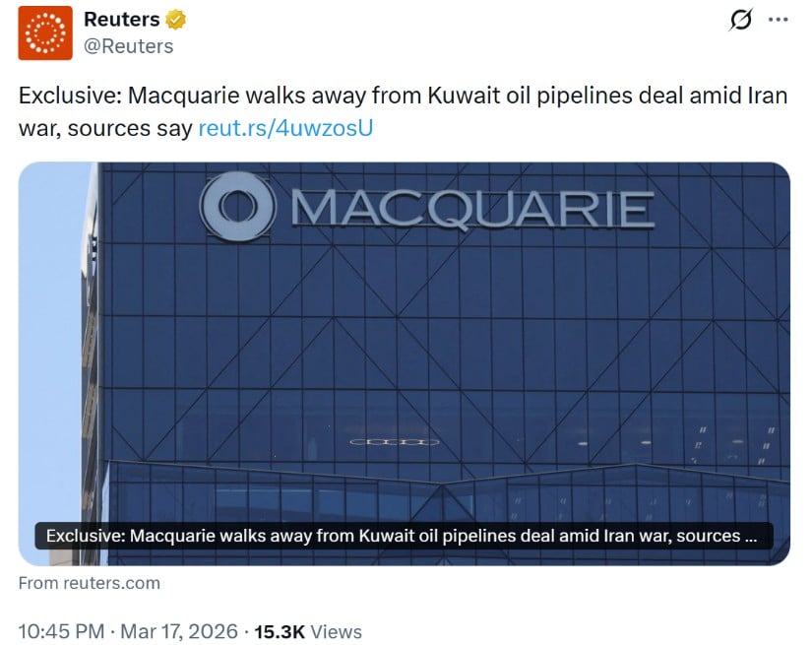Click "war, sources say" in tweet text
This screenshot has height=645, width=812.
(105, 128)
